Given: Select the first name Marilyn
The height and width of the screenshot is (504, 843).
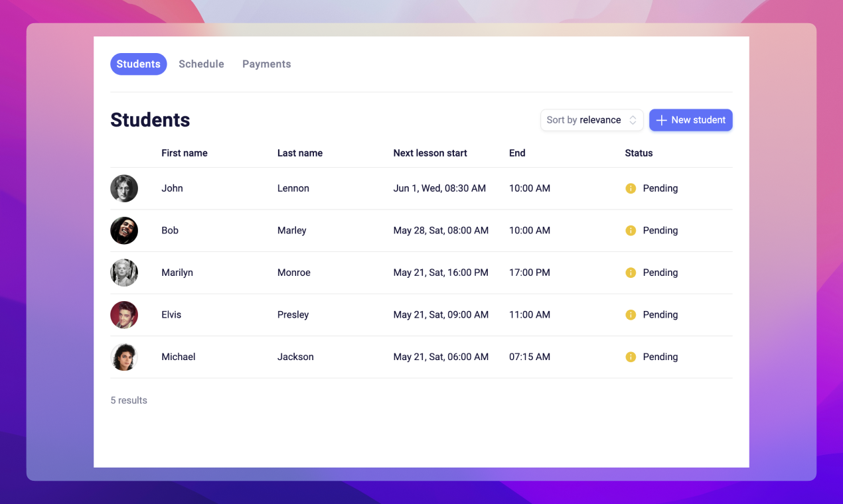Looking at the screenshot, I should click(177, 273).
